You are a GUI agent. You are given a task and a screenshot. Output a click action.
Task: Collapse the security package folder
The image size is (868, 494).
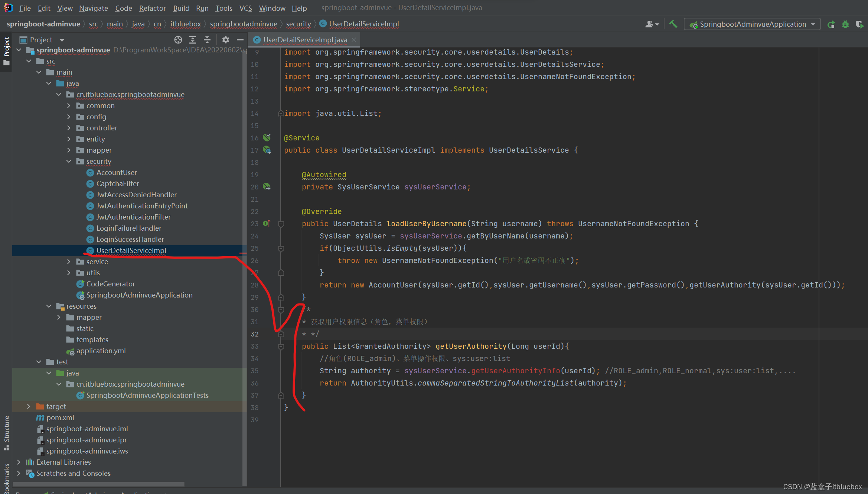pyautogui.click(x=69, y=161)
